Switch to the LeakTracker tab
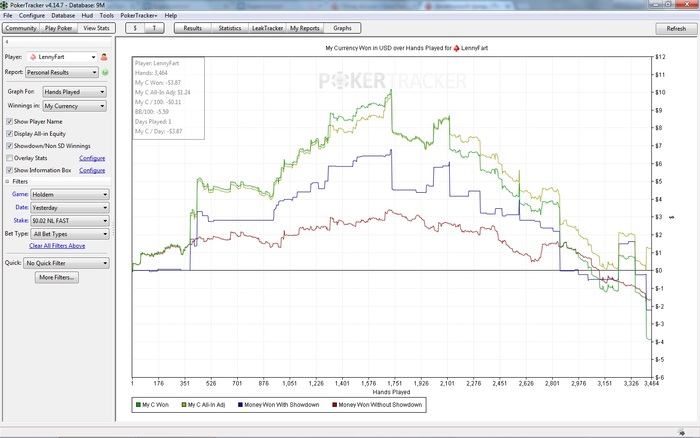The height and width of the screenshot is (438, 700). coord(267,28)
